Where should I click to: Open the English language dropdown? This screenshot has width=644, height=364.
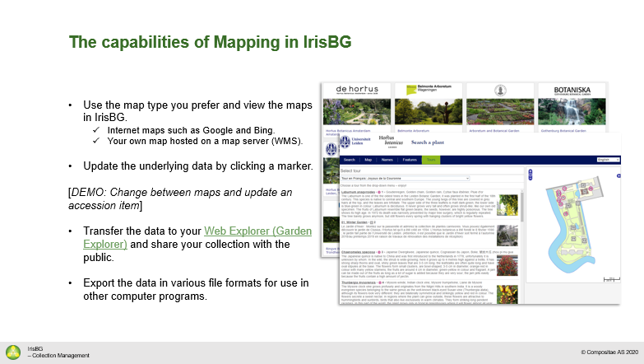tap(609, 160)
